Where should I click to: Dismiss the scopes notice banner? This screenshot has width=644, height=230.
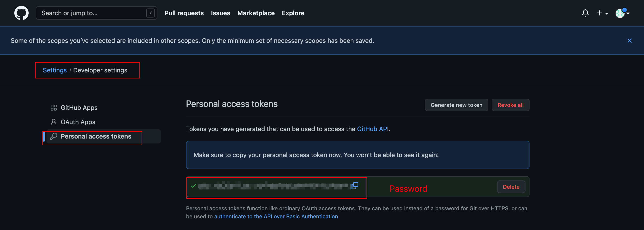[x=629, y=41]
